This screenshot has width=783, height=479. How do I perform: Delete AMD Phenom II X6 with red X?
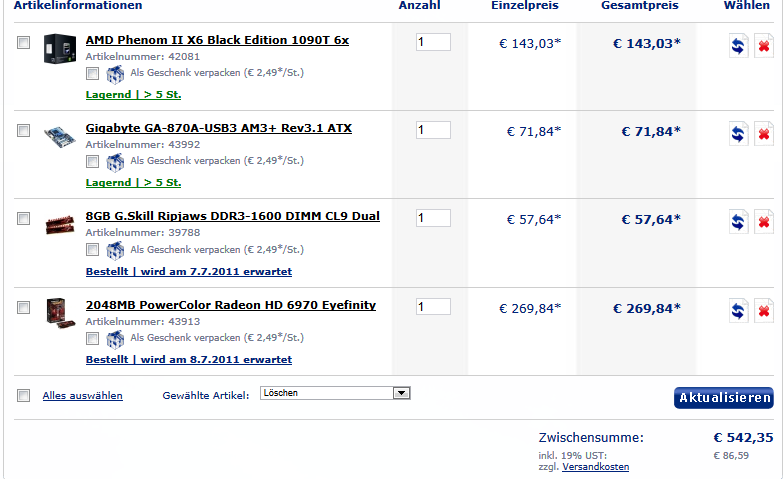(764, 46)
